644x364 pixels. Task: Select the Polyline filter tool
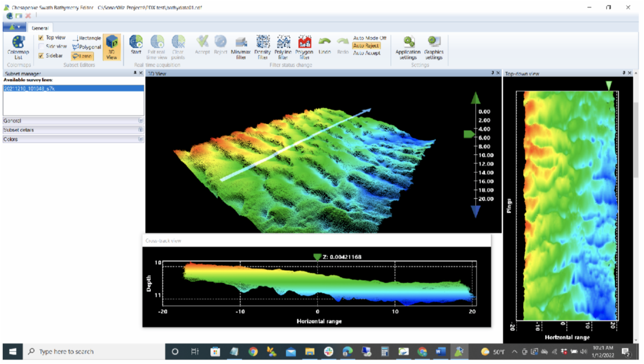point(283,47)
